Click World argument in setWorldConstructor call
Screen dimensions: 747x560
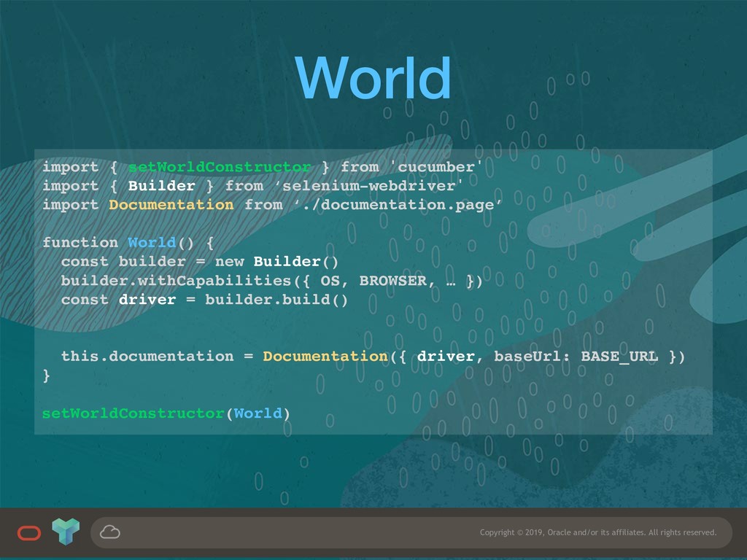click(258, 413)
